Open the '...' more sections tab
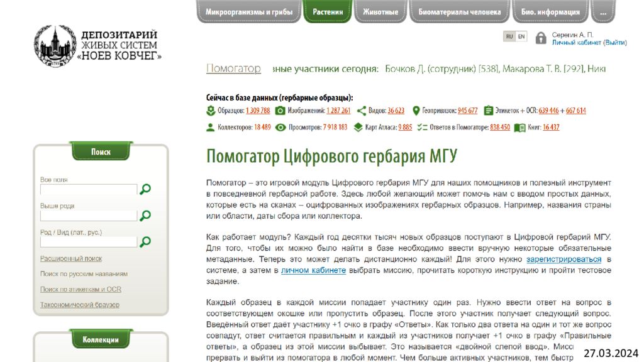 click(603, 11)
